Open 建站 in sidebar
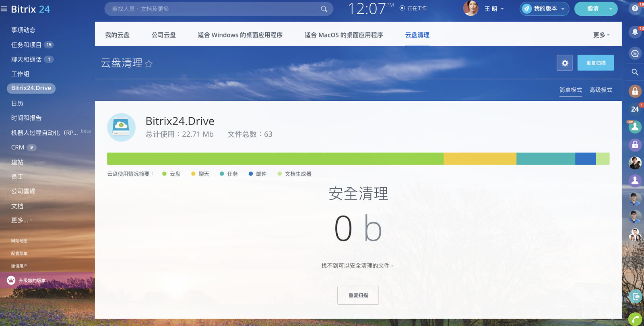 point(17,162)
